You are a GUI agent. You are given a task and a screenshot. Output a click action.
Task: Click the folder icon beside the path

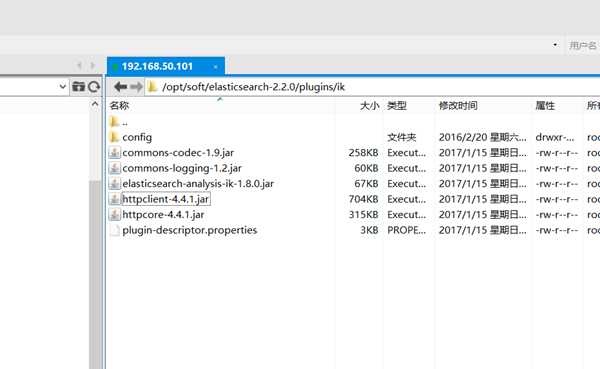[152, 87]
